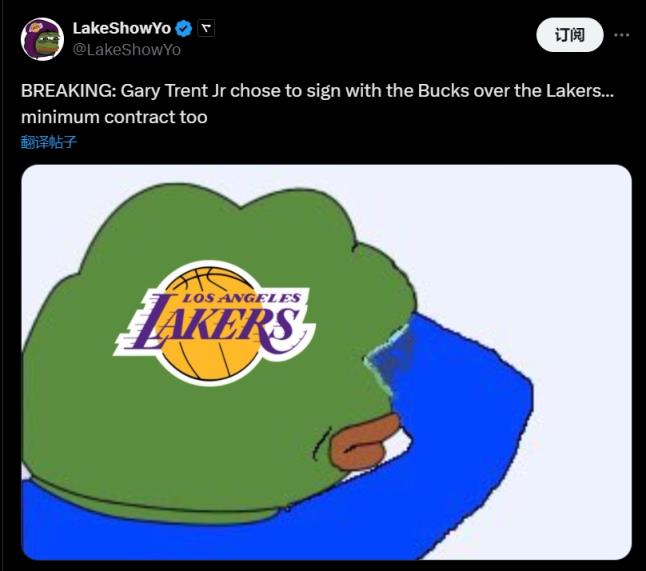Click the "LOS ANGELES" text in the logo
646x571 pixels.
(238, 299)
